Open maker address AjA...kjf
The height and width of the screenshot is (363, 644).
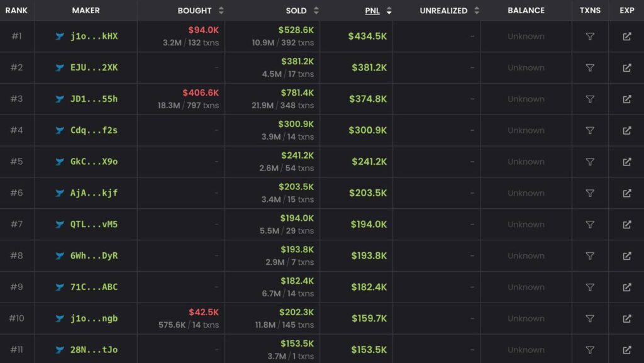[94, 193]
